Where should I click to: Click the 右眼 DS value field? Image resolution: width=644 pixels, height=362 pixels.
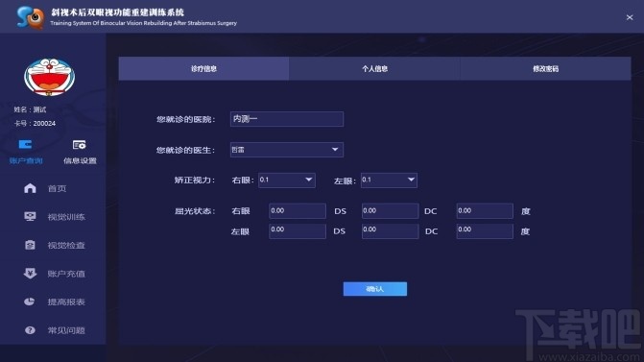click(298, 211)
